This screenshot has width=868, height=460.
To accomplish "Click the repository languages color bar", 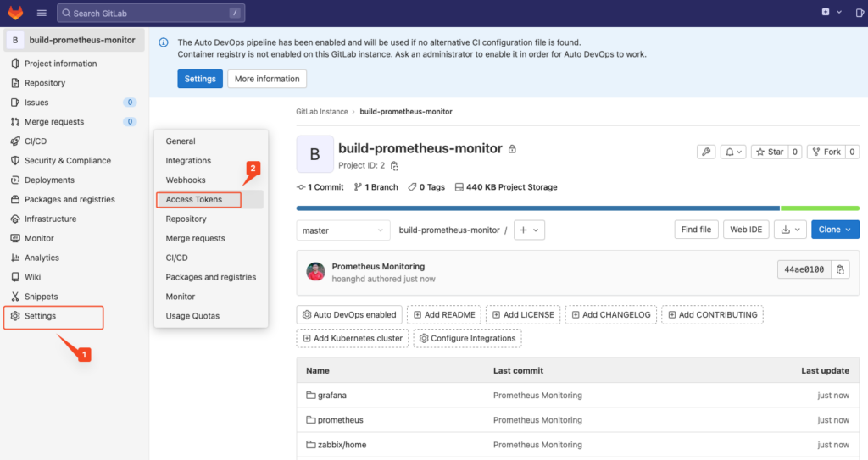I will [x=578, y=208].
